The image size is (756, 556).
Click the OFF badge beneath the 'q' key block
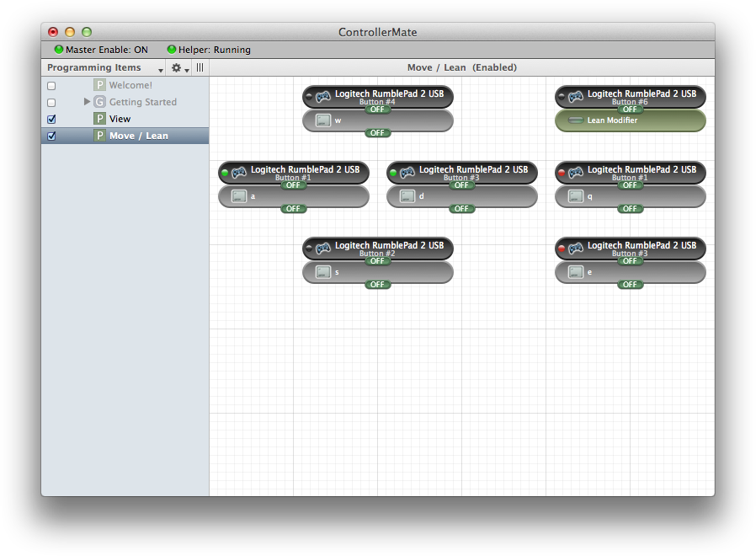[630, 209]
